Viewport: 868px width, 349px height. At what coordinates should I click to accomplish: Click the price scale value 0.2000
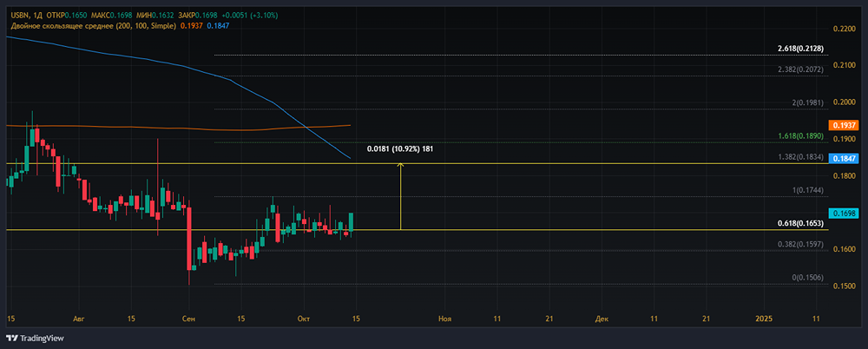(843, 102)
